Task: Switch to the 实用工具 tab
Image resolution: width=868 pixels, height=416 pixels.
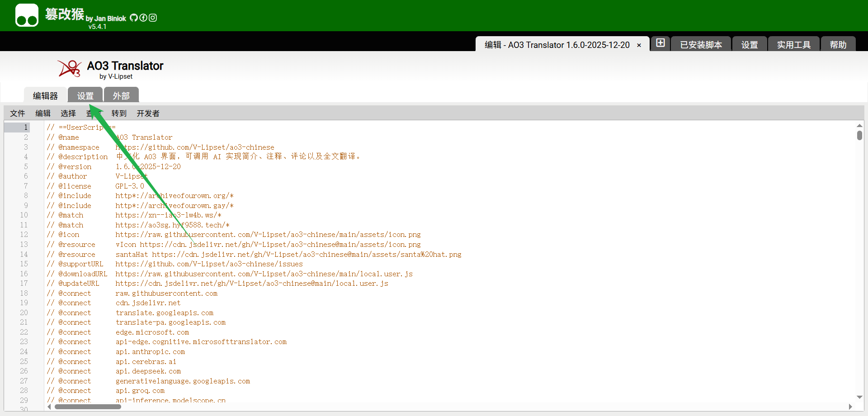Action: click(793, 45)
